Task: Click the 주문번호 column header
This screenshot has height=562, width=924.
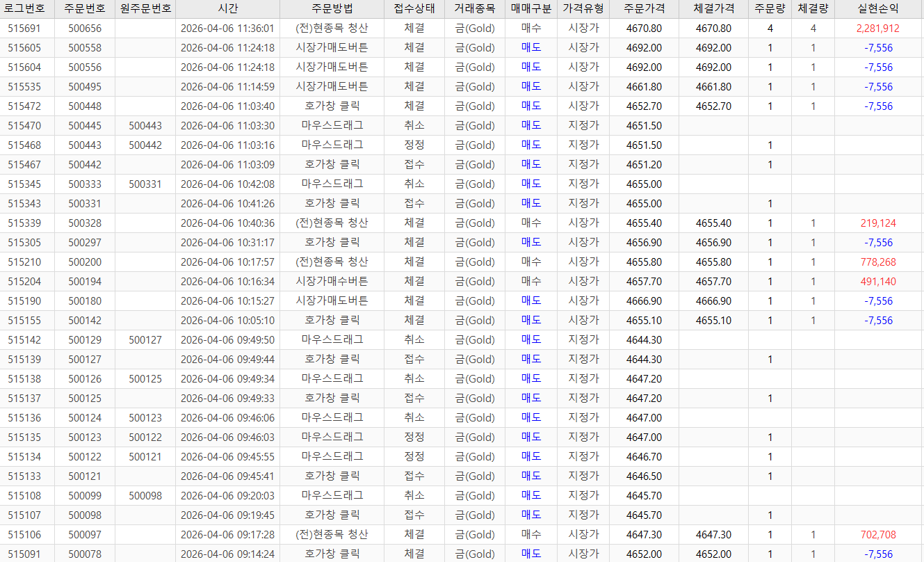Action: point(85,9)
